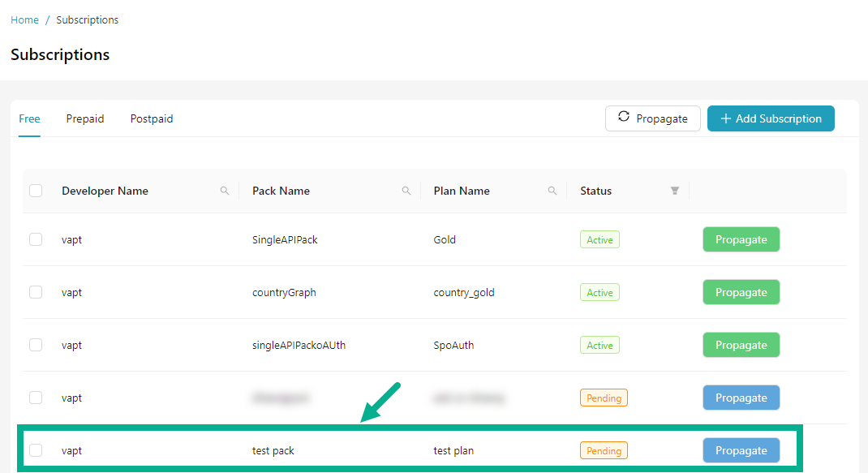This screenshot has height=473, width=868.
Task: Switch to the Prepaid tab
Action: coord(85,118)
